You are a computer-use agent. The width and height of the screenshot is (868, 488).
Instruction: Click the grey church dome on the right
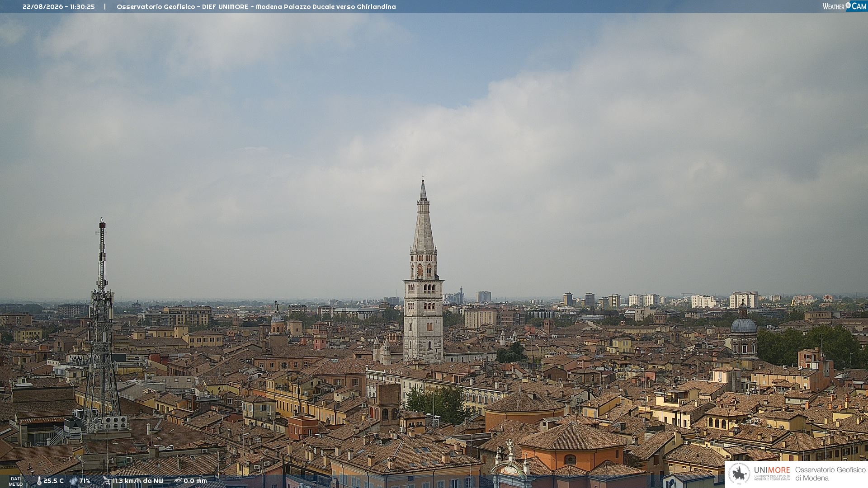[x=743, y=324]
